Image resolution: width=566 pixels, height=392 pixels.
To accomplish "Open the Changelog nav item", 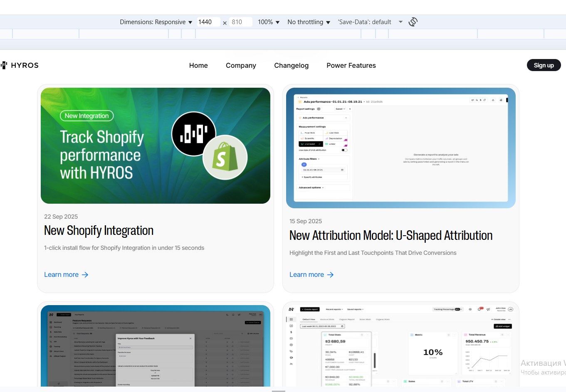I will pyautogui.click(x=291, y=65).
